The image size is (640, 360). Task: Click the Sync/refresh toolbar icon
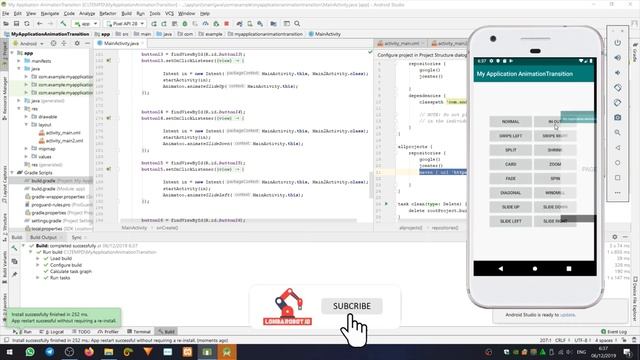[x=27, y=24]
